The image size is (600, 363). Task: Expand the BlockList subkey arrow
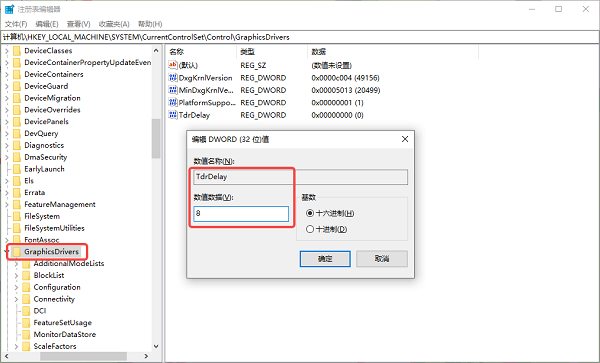[x=16, y=275]
